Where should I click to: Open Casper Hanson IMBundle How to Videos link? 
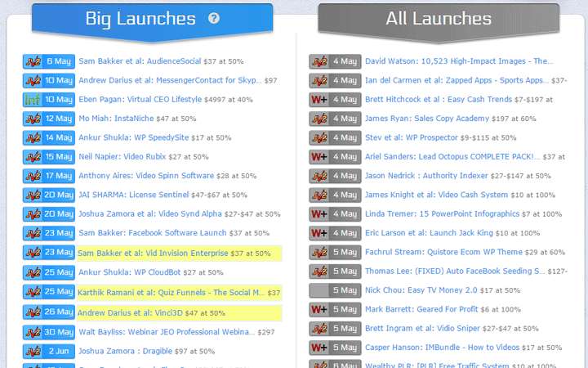pyautogui.click(x=443, y=348)
